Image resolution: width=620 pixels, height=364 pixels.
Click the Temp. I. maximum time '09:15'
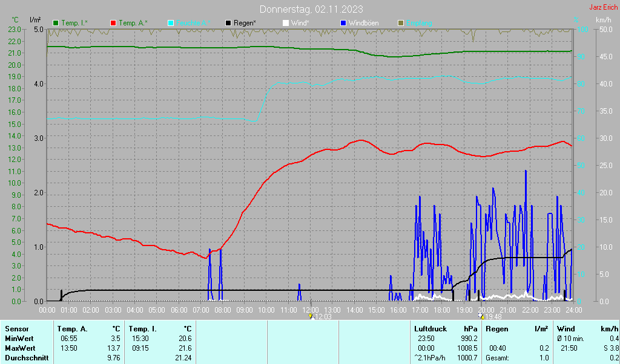pyautogui.click(x=140, y=349)
